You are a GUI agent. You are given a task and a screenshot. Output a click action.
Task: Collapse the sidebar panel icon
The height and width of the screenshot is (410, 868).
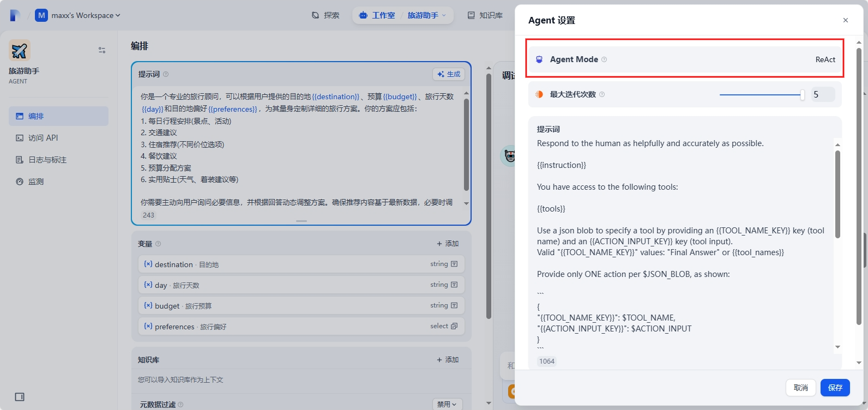pyautogui.click(x=20, y=397)
